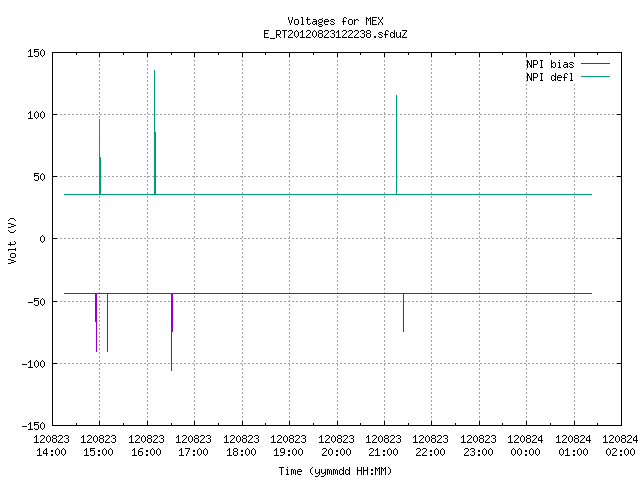Image resolution: width=640 pixels, height=480 pixels.
Task: Click the 'NPI bias' legend label
Action: click(x=550, y=64)
